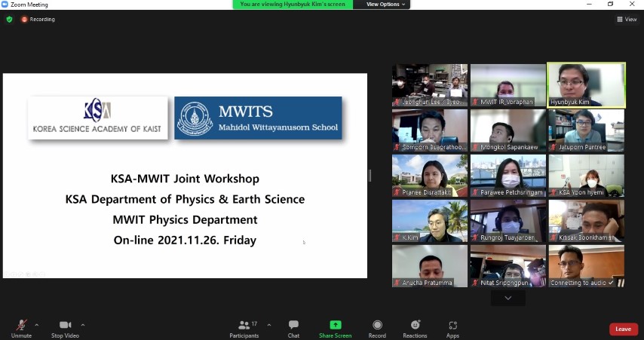
Task: Open video options arrow beside Stop Video
Action: 82,325
